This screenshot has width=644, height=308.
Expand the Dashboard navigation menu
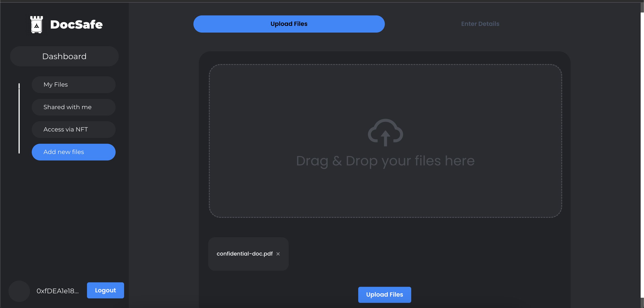click(64, 56)
